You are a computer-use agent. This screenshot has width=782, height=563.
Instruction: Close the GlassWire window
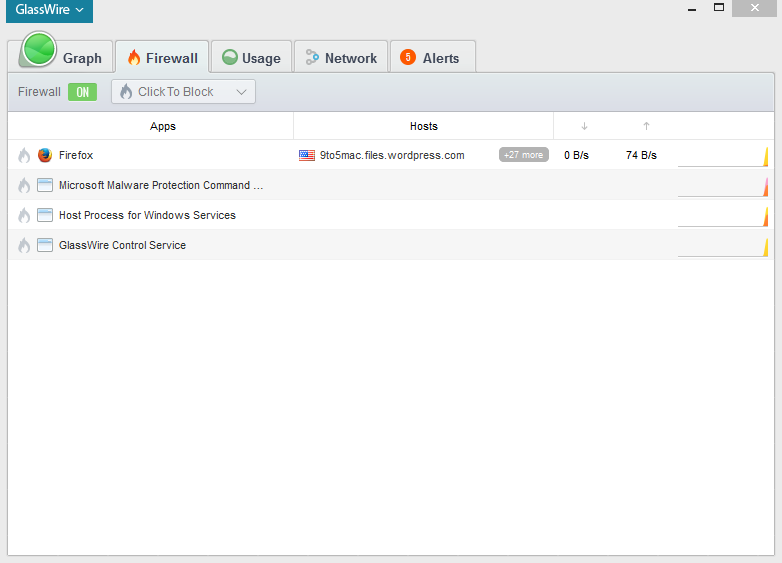[x=755, y=8]
